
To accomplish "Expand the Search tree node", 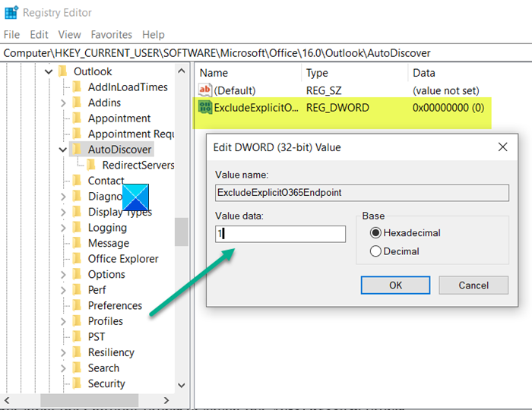I will (63, 367).
